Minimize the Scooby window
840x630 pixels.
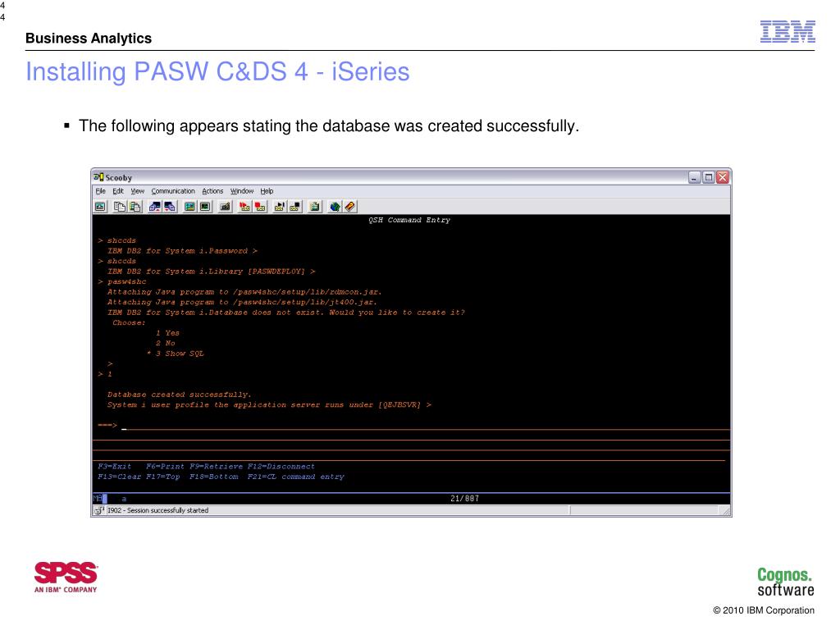click(x=694, y=177)
